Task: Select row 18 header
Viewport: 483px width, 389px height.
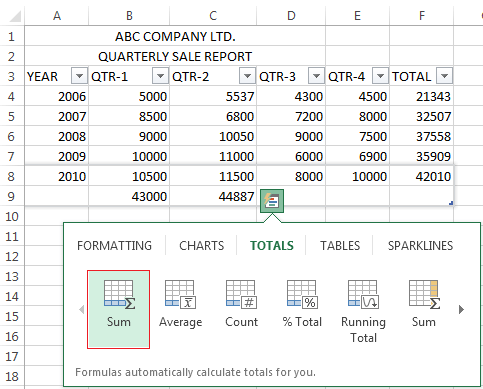Action: click(x=12, y=376)
